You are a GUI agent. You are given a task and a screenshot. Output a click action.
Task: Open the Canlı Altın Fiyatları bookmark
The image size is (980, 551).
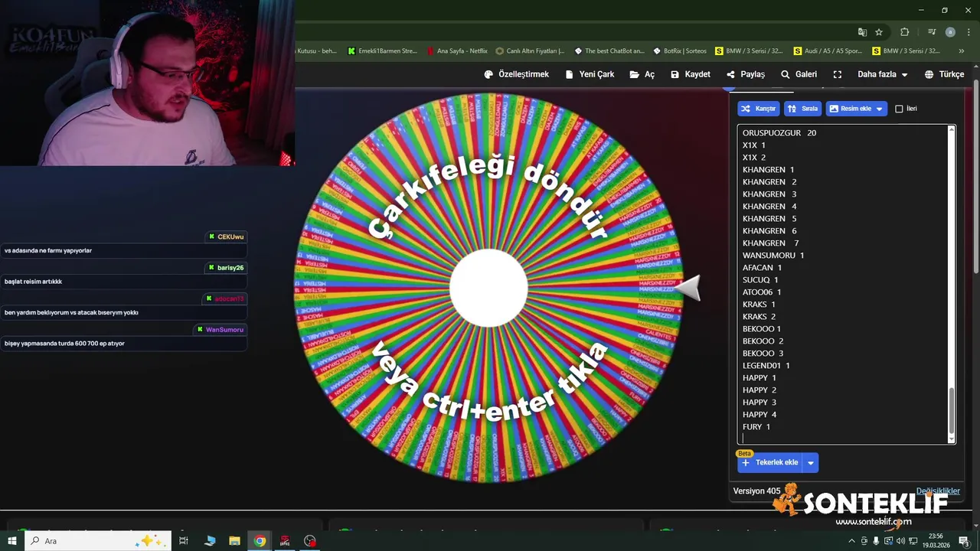[530, 51]
